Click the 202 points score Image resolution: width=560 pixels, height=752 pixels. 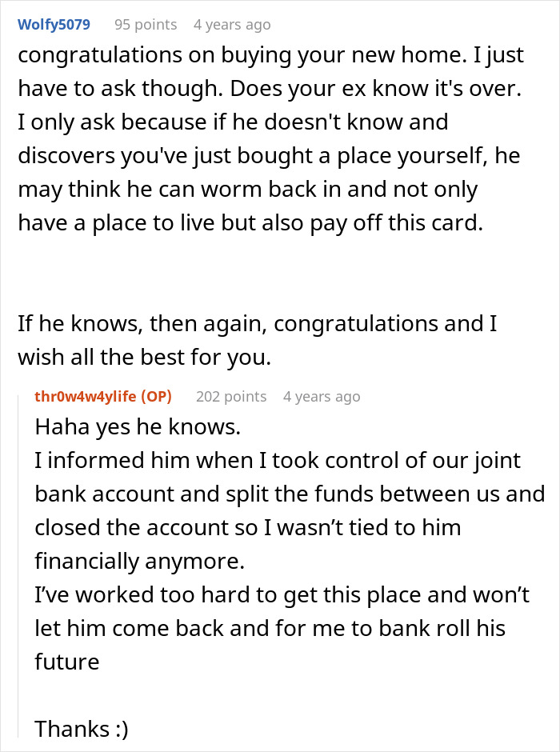(231, 397)
